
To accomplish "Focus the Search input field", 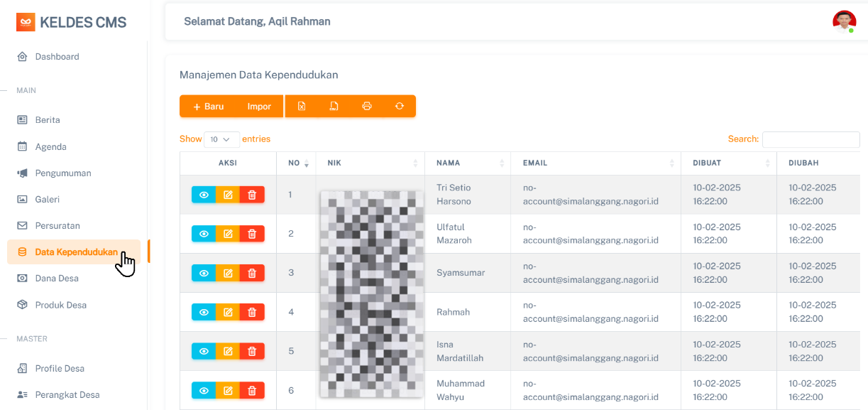I will click(x=811, y=139).
